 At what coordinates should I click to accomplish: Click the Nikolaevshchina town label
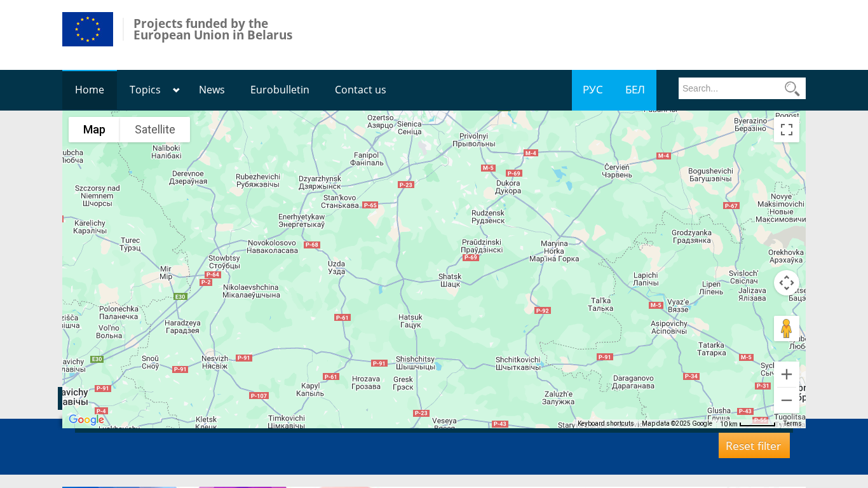pos(251,291)
